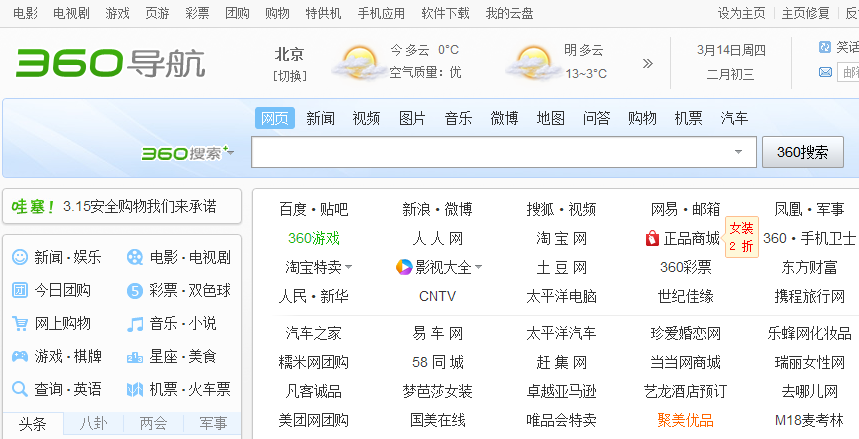The image size is (859, 439).
Task: Click the number 5 ball icon for 彩票
Action: 135,290
